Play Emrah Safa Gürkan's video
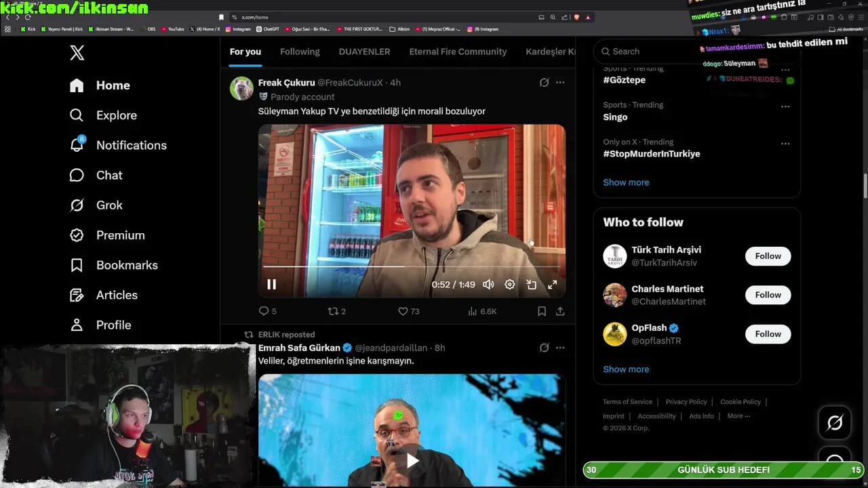 412,461
